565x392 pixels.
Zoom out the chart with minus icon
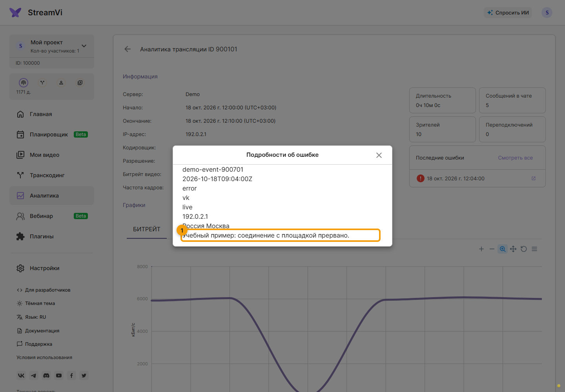pyautogui.click(x=492, y=249)
